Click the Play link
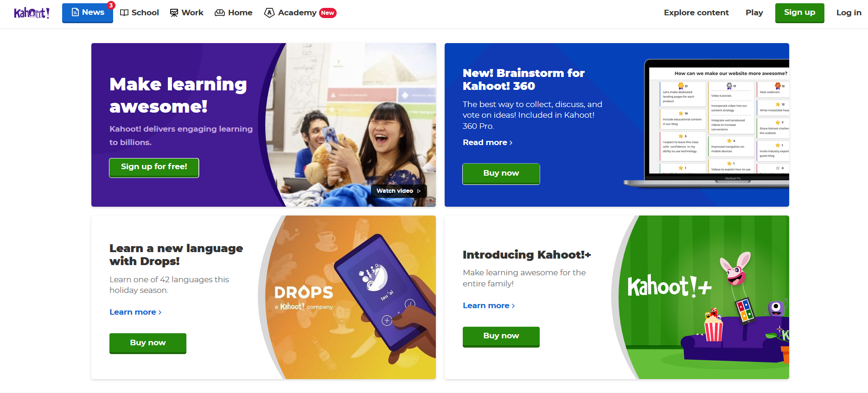 tap(754, 13)
